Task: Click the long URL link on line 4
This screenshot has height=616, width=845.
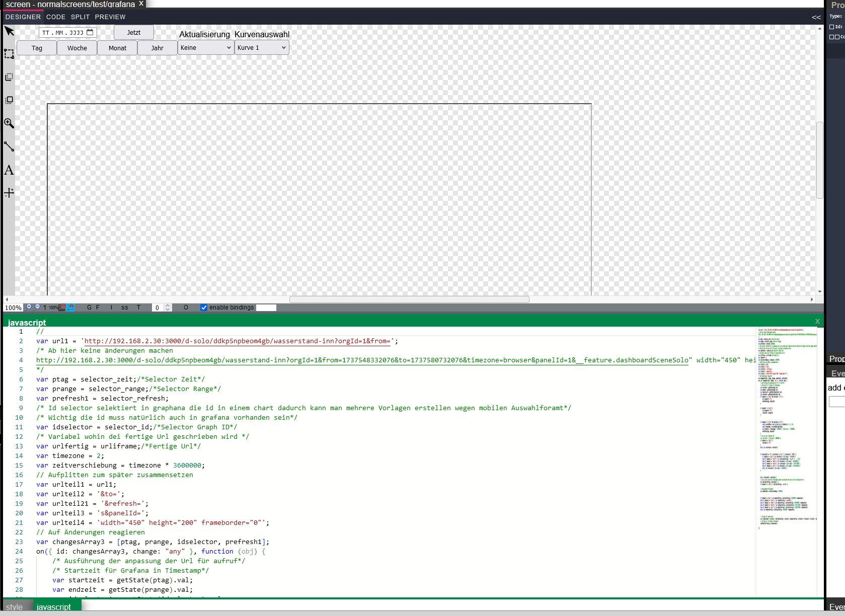Action: (362, 360)
